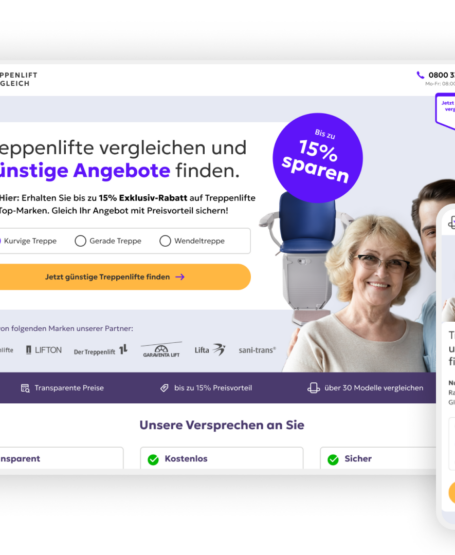
Task: Choose the Wendeltreppe radio option
Action: pyautogui.click(x=192, y=241)
